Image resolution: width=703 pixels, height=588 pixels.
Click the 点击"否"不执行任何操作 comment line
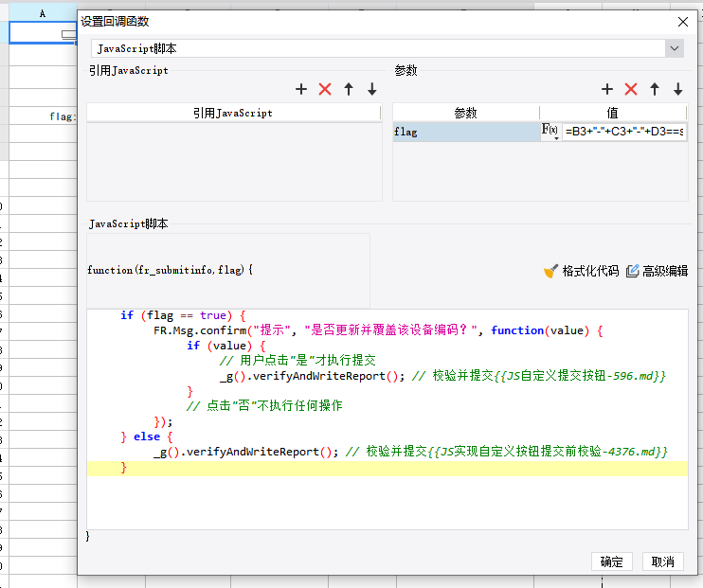click(x=264, y=406)
